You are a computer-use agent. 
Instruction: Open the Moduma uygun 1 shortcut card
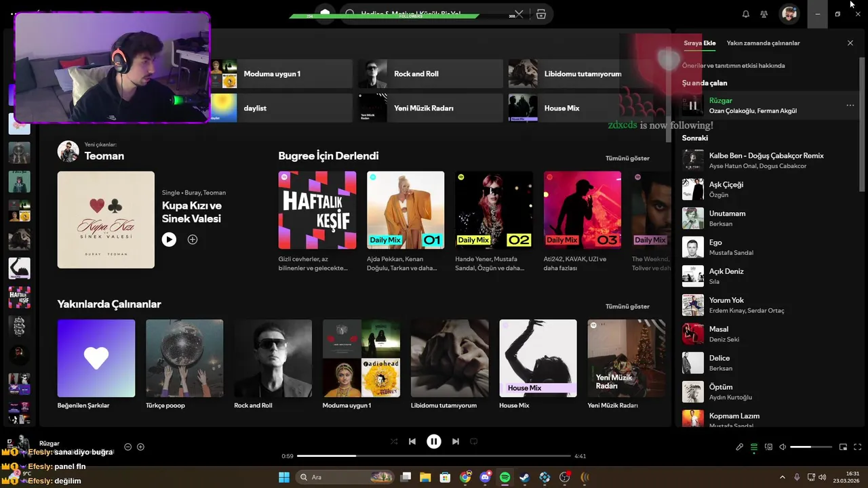(x=281, y=74)
